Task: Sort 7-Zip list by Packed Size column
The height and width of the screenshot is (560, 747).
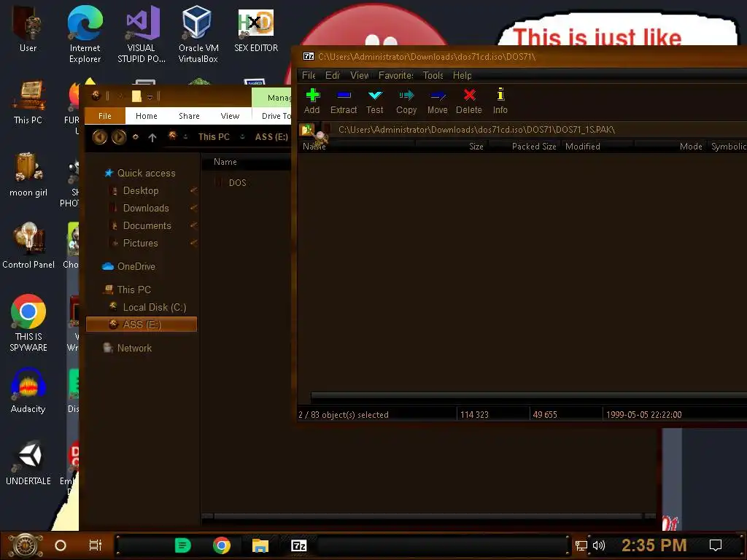Action: [x=525, y=146]
